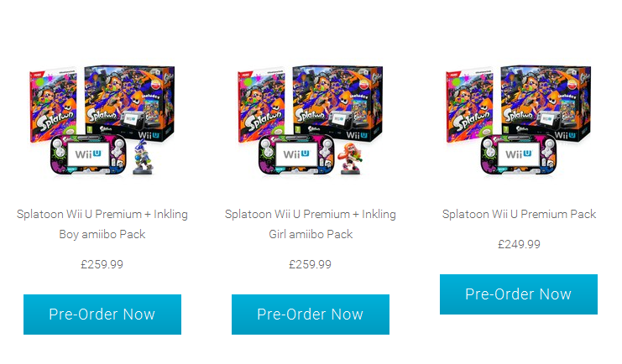
Task: Click the blue Inkling Boy amiibo figure
Action: point(143,158)
